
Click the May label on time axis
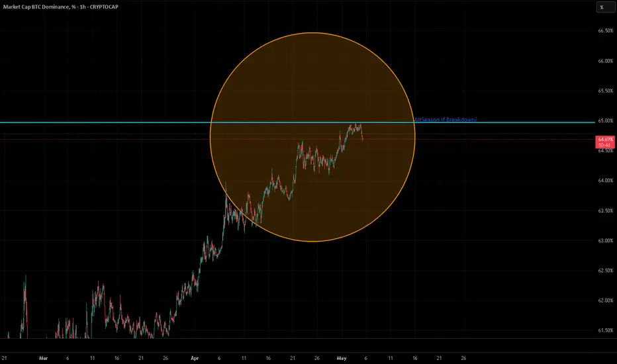(342, 358)
